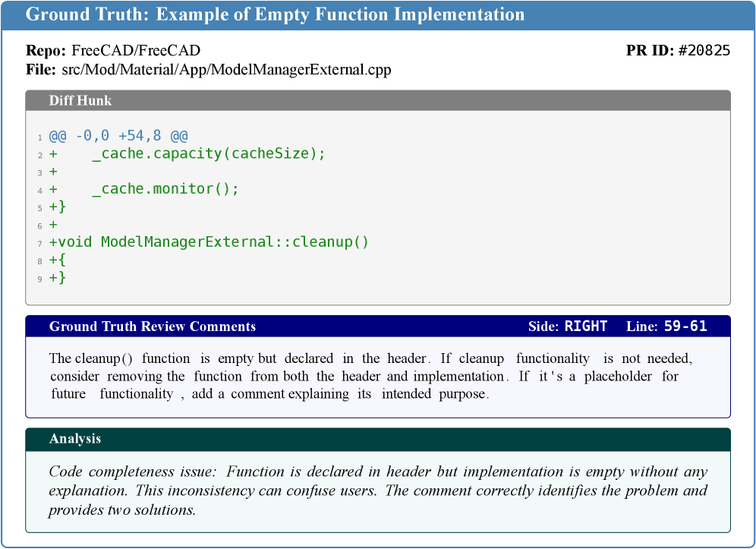Click the italic analysis explanation text
Image resolution: width=756 pixels, height=549 pixels.
pos(377,491)
